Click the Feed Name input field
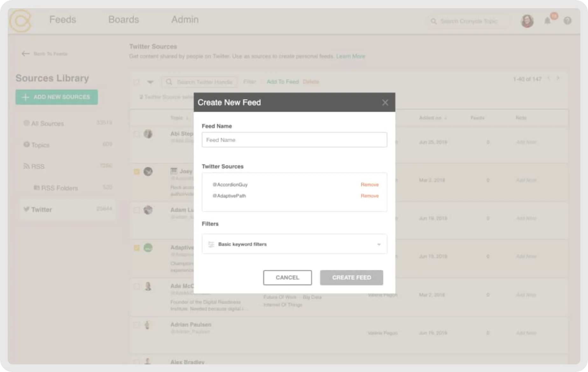The height and width of the screenshot is (372, 588). coord(294,140)
